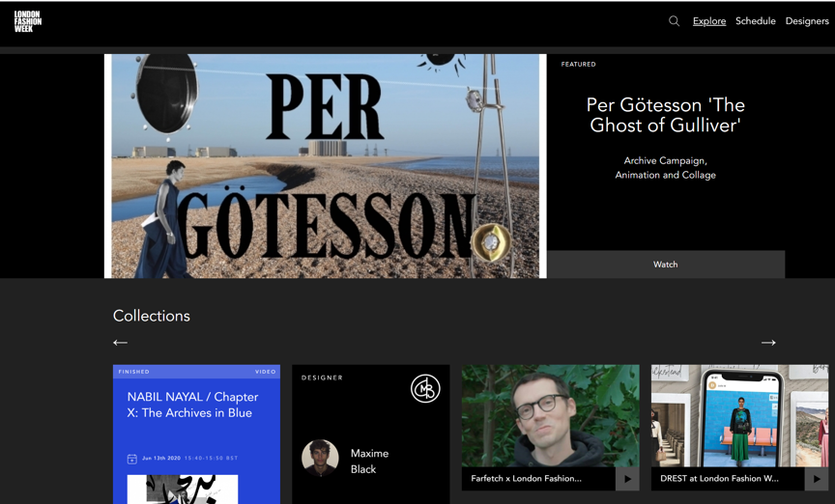Open the search magnifier icon
Screen dimensions: 835x504
tap(674, 20)
